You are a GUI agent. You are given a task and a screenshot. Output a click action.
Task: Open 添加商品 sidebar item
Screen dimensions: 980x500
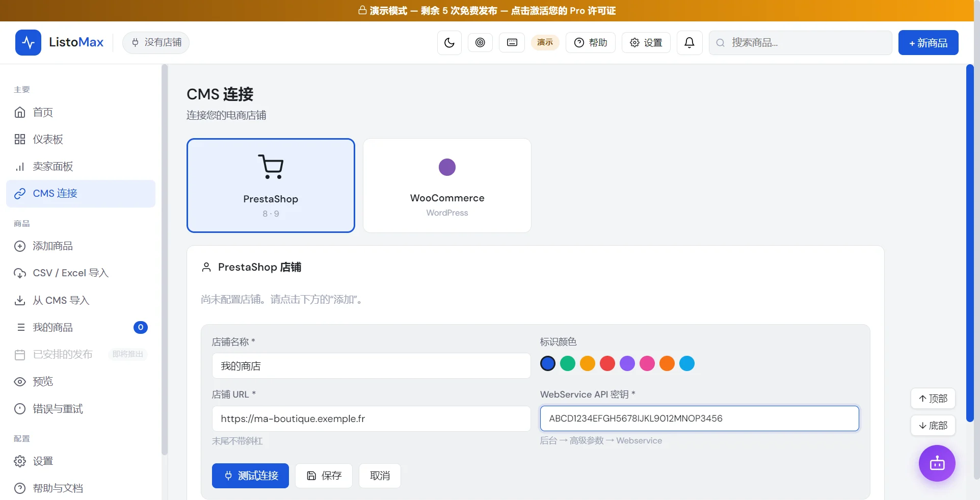point(81,246)
